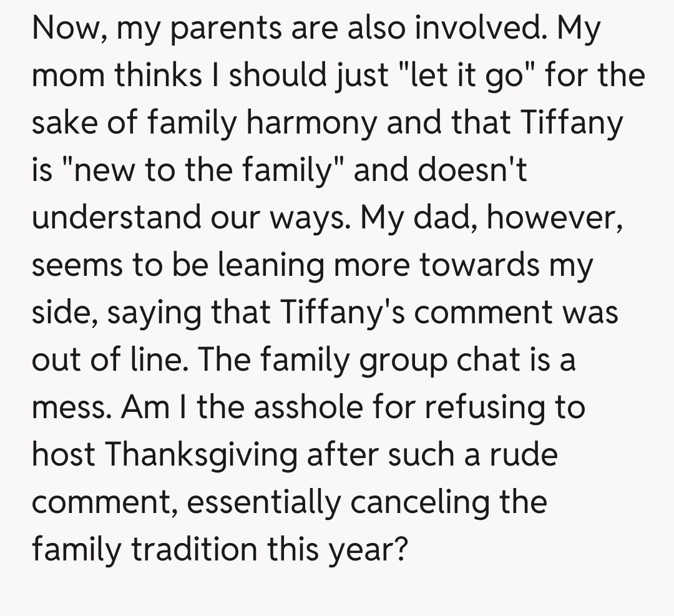Click the word "Thanksgiving"
Screen dimensions: 674x616
(x=201, y=456)
